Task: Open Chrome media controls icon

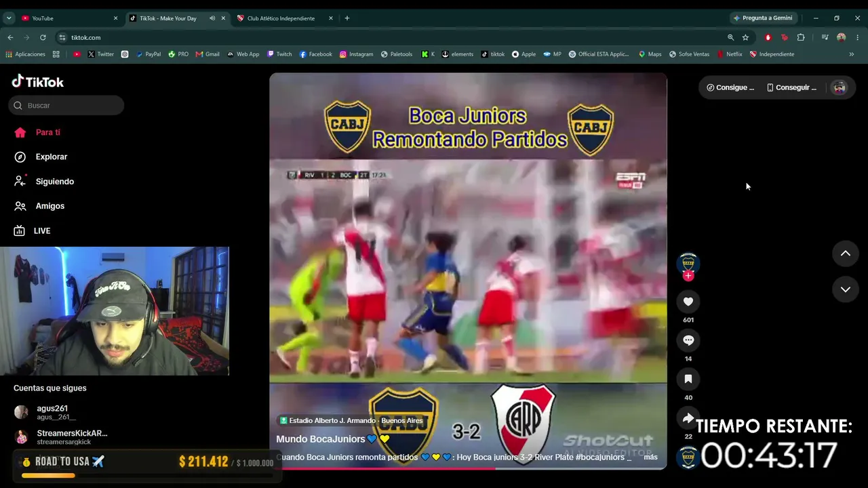Action: pyautogui.click(x=825, y=37)
